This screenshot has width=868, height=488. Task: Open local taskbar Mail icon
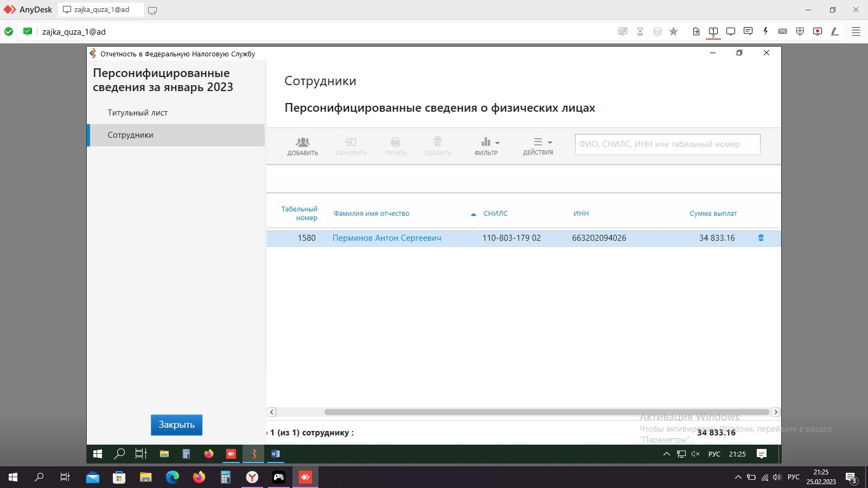coord(93,477)
